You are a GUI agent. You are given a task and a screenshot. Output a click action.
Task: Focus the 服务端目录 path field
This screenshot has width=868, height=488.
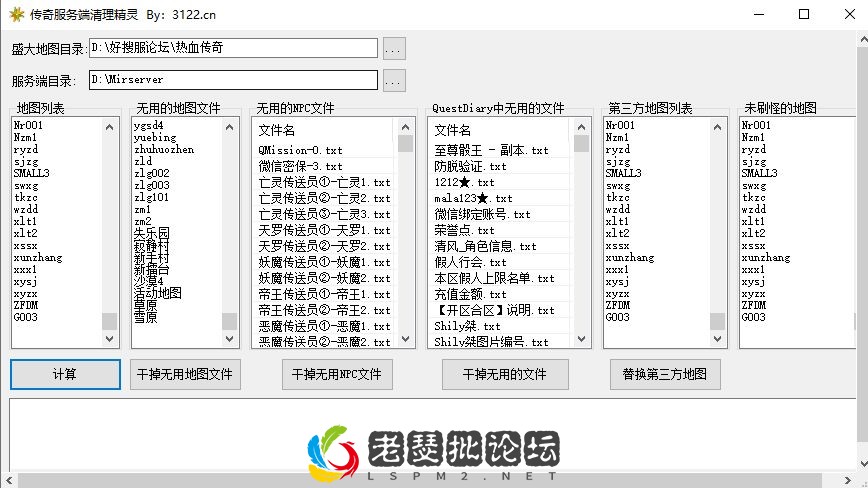(233, 80)
